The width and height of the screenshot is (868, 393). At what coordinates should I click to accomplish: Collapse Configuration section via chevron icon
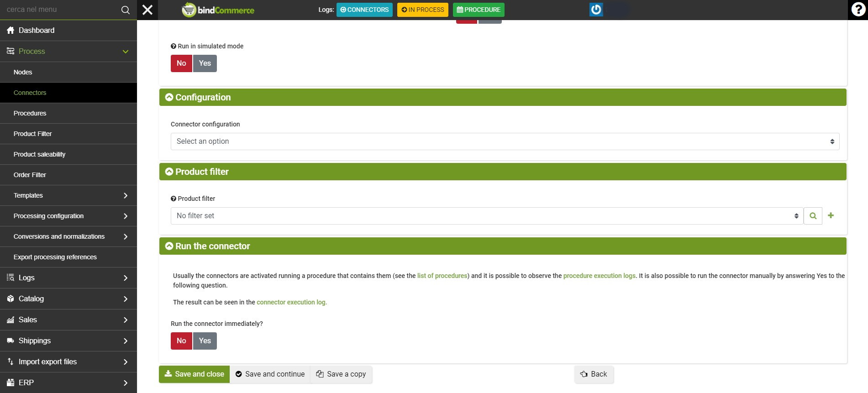point(169,97)
